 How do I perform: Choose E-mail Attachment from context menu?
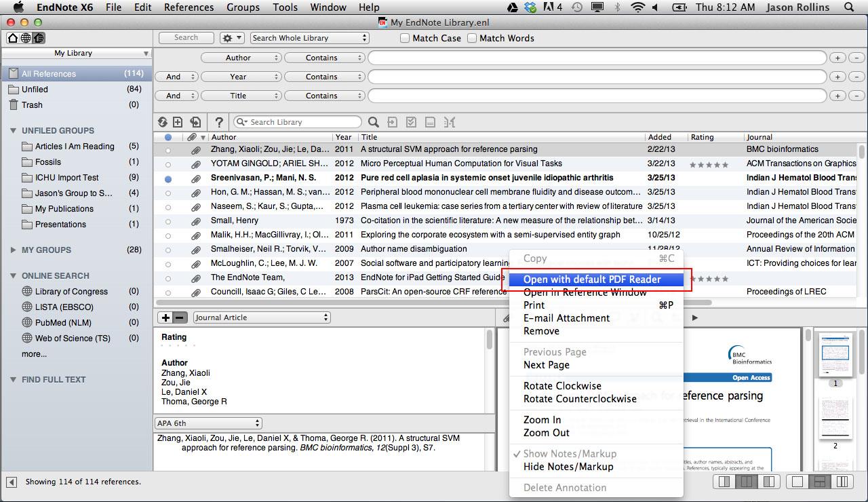click(x=597, y=318)
